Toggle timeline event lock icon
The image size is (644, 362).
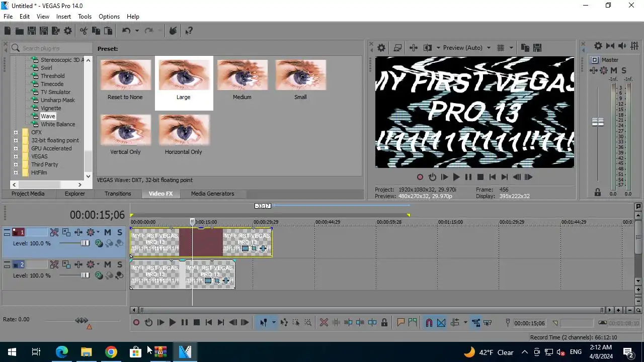coord(384,323)
